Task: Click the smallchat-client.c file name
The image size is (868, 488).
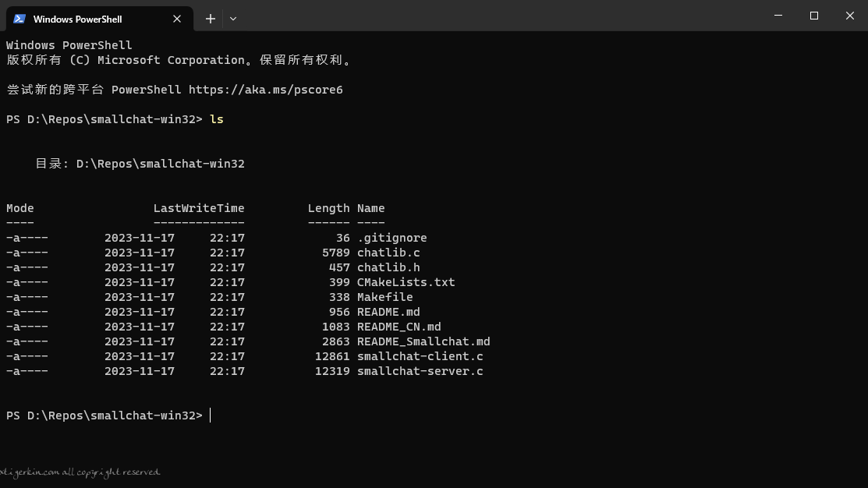Action: coord(420,356)
